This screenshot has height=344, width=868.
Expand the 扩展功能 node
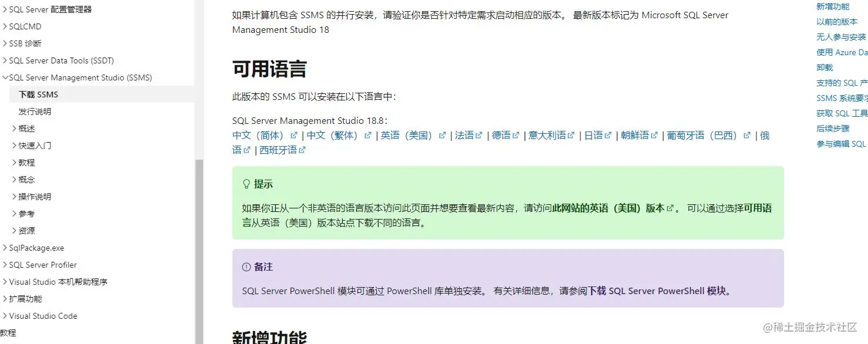pos(5,299)
